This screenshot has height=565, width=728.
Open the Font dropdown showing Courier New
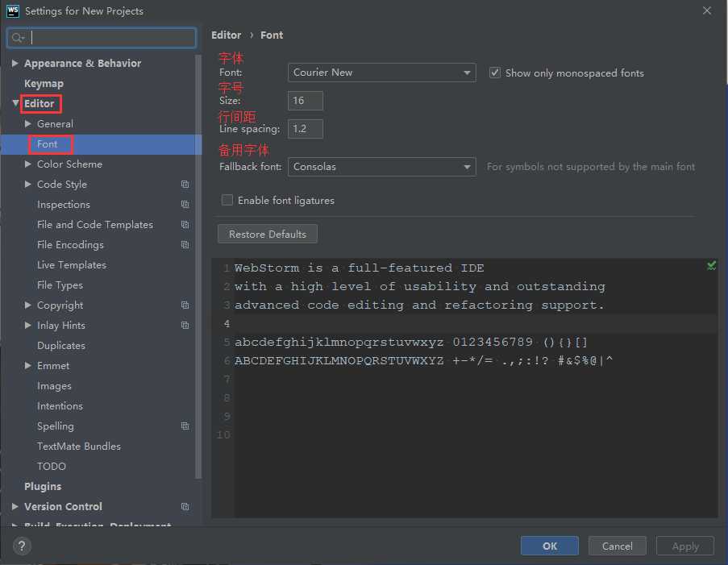pyautogui.click(x=381, y=73)
